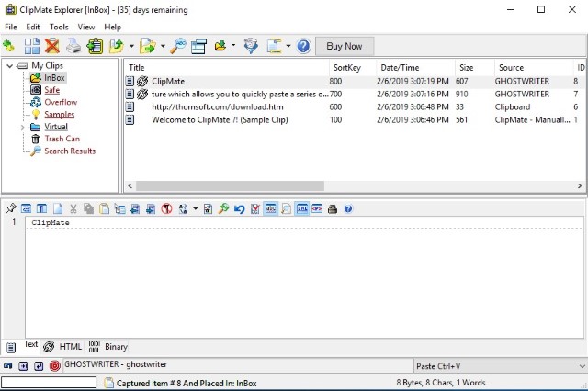Open the View menu
Screen dimensions: 588x391
click(x=85, y=27)
